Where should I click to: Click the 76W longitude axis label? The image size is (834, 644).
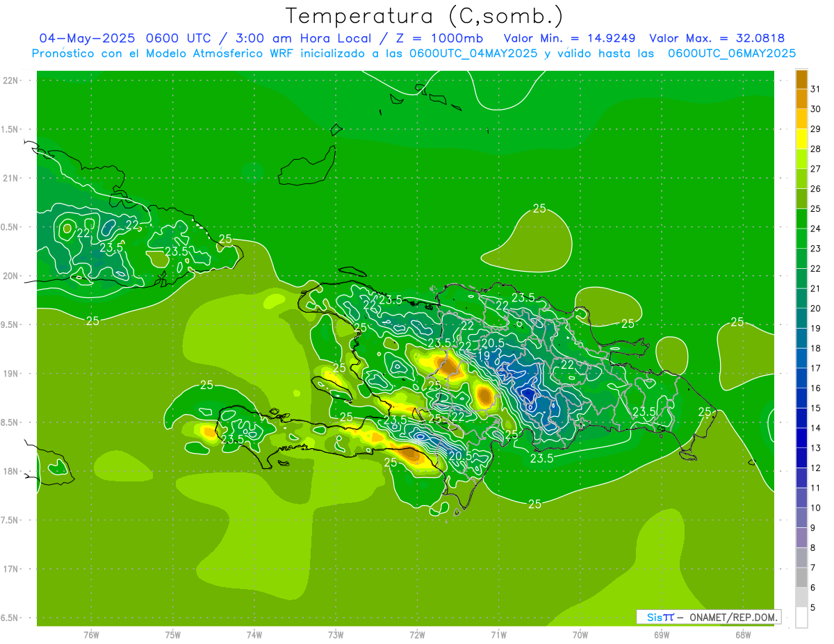coord(91,635)
